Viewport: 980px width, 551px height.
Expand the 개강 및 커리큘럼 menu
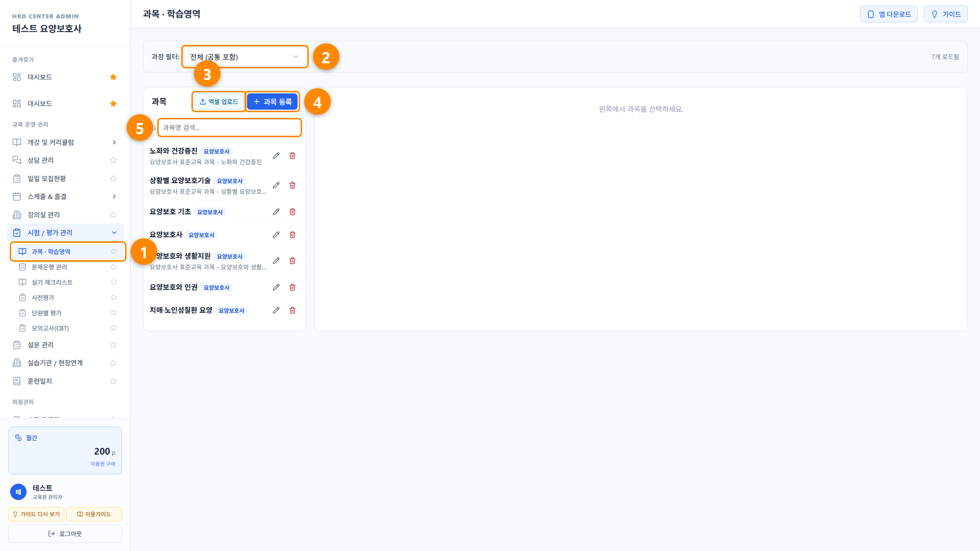(x=65, y=142)
